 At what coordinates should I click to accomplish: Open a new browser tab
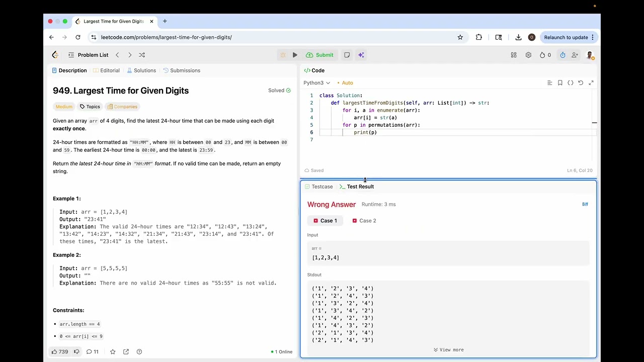tap(165, 21)
